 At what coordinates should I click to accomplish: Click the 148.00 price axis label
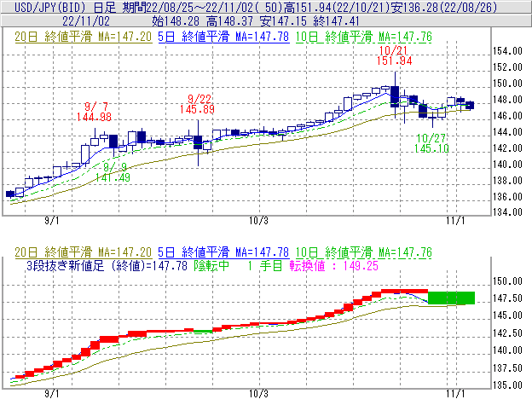click(507, 100)
